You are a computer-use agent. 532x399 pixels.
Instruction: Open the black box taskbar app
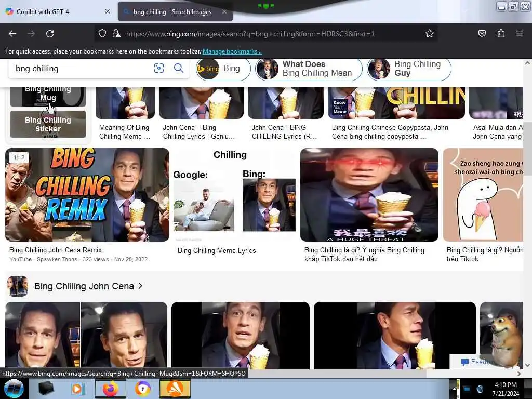coord(46,389)
